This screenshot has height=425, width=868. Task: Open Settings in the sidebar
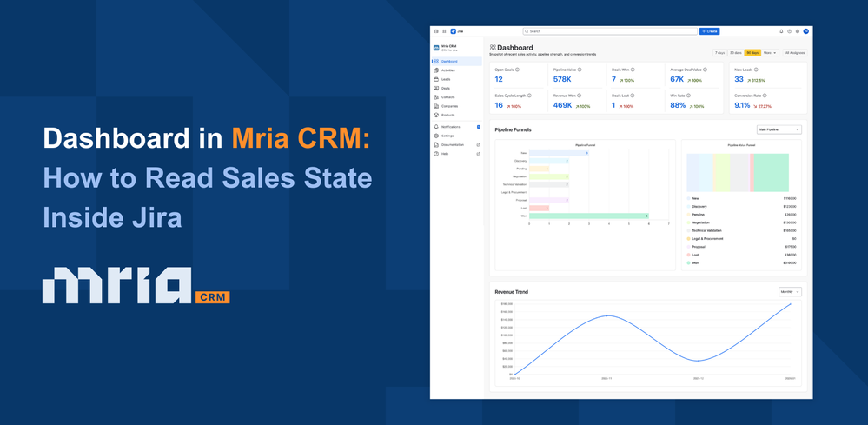tap(457, 136)
